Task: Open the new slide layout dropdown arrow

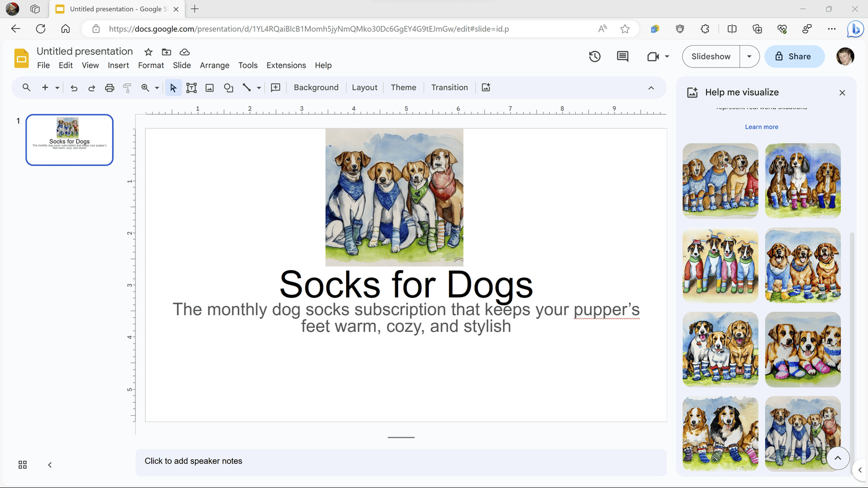Action: (x=57, y=88)
